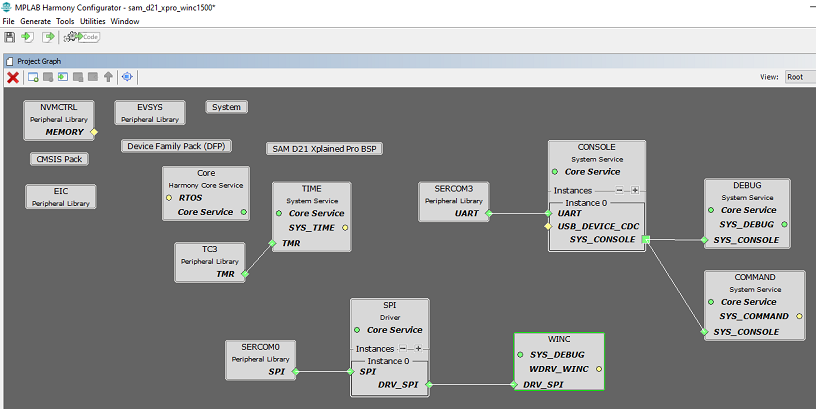The height and width of the screenshot is (409, 816).
Task: Open the View dropdown showing Root
Action: point(797,77)
